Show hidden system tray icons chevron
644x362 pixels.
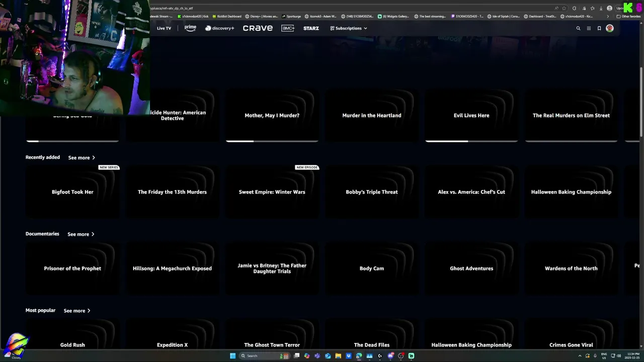click(580, 356)
